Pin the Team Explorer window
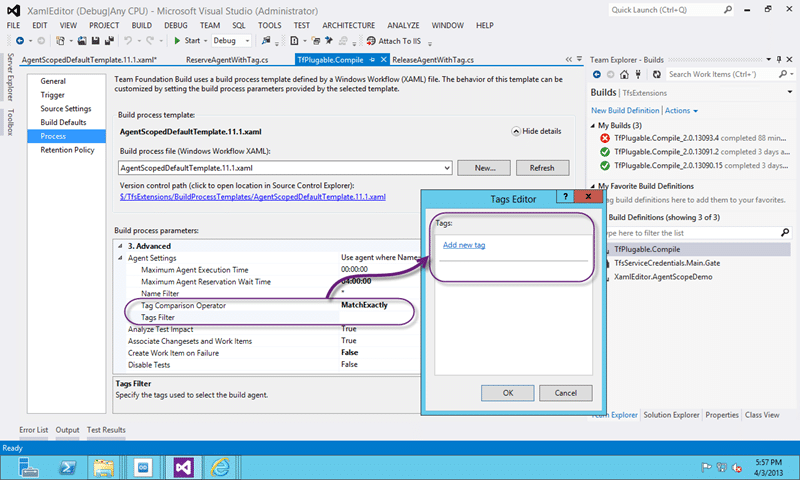 pyautogui.click(x=779, y=60)
